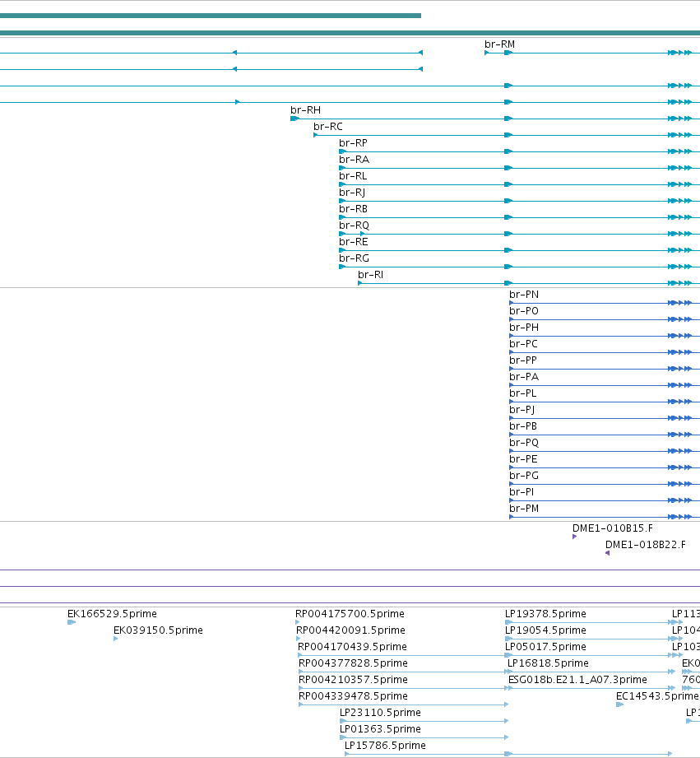This screenshot has width=700, height=758.
Task: Click RP004420091.5prime EST label
Action: coord(350,630)
